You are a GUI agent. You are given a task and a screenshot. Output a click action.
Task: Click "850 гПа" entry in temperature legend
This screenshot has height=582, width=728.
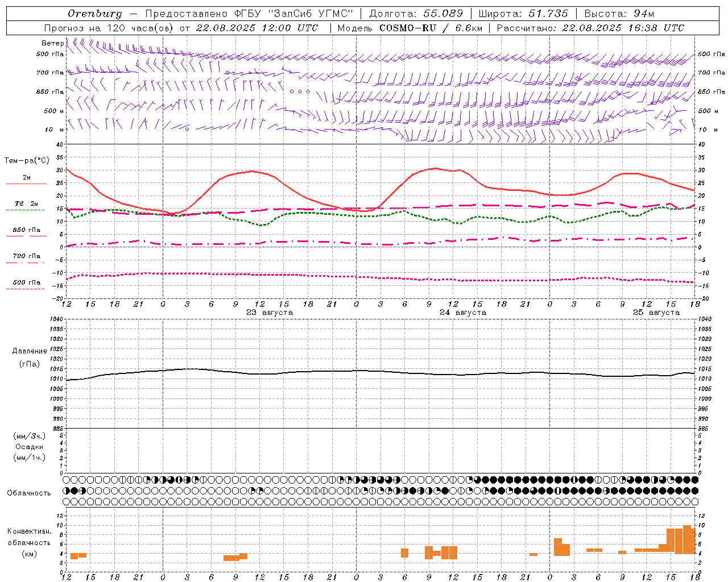click(x=26, y=230)
